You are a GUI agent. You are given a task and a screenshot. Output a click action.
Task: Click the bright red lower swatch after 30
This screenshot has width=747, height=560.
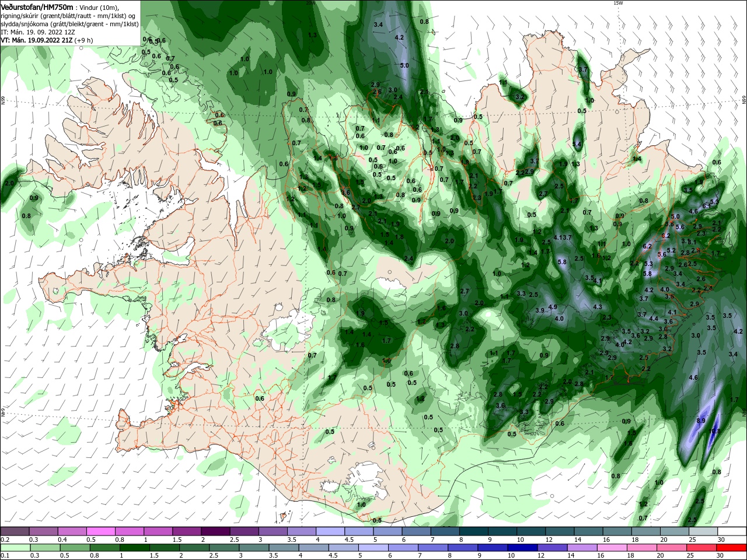(731, 548)
